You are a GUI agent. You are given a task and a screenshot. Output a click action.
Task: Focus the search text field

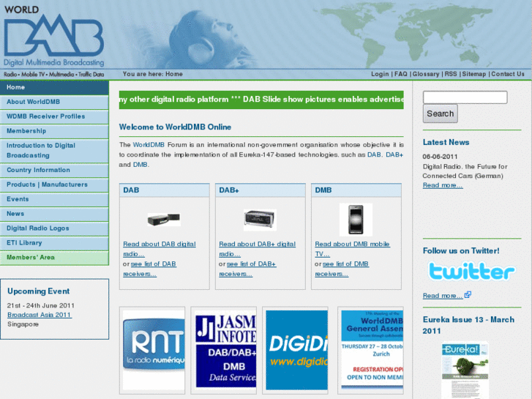(465, 97)
